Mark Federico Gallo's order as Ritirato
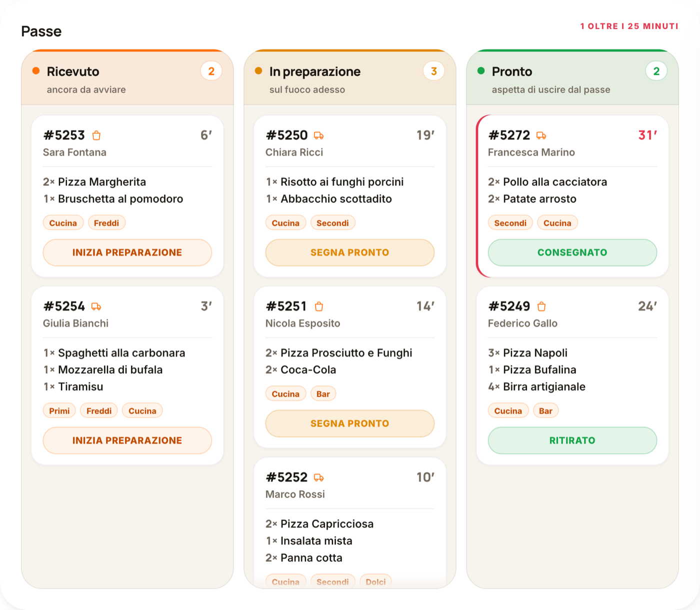The width and height of the screenshot is (700, 610). coord(572,441)
